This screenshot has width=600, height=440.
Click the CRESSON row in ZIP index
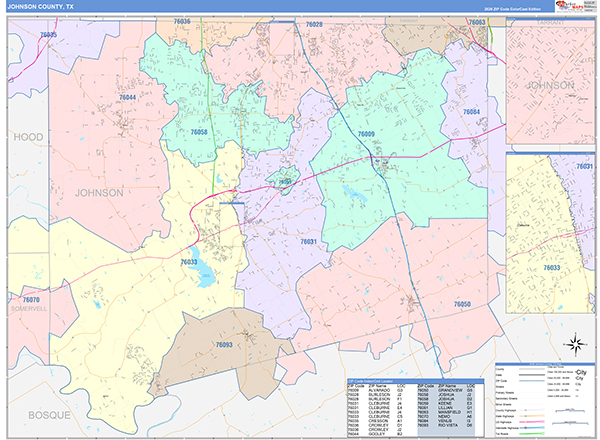point(375,421)
